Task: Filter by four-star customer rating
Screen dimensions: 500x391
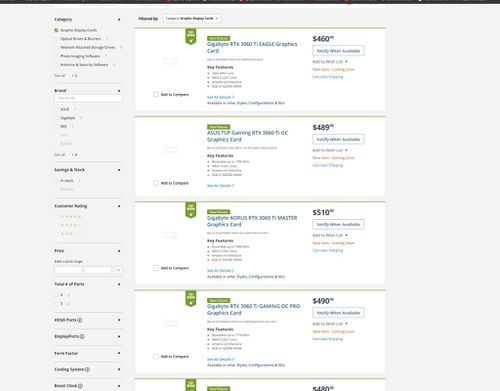Action: tap(70, 225)
